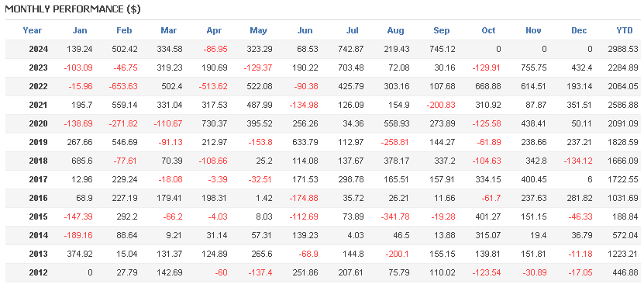Select the August 2015 loss -341.78

point(395,216)
